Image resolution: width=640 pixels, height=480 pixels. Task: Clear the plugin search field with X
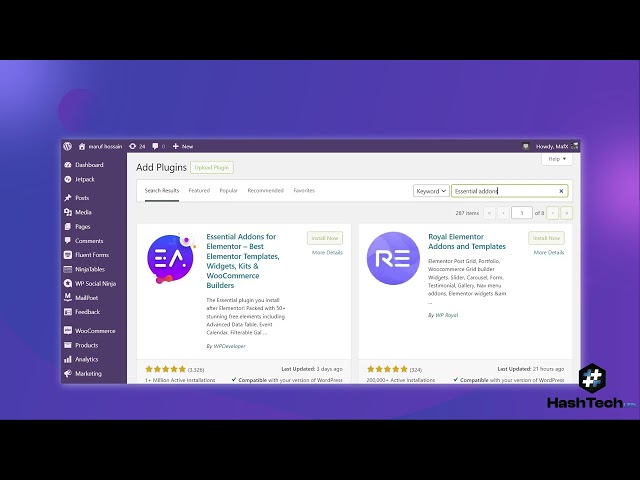click(561, 191)
